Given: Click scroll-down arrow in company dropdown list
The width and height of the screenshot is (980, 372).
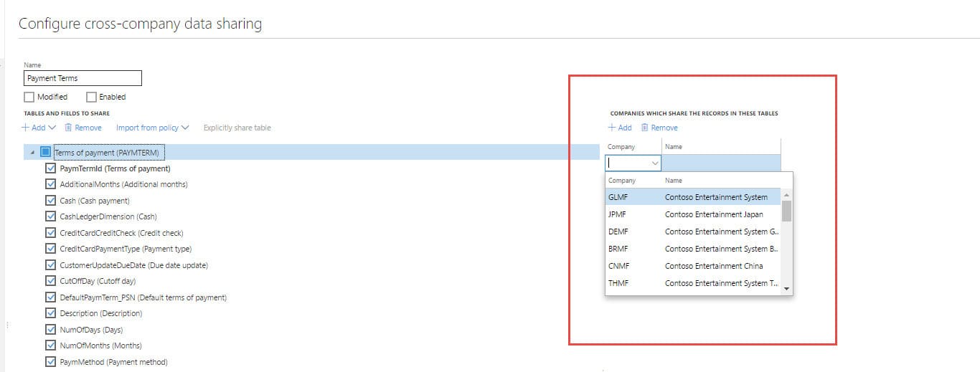Looking at the screenshot, I should (x=786, y=289).
